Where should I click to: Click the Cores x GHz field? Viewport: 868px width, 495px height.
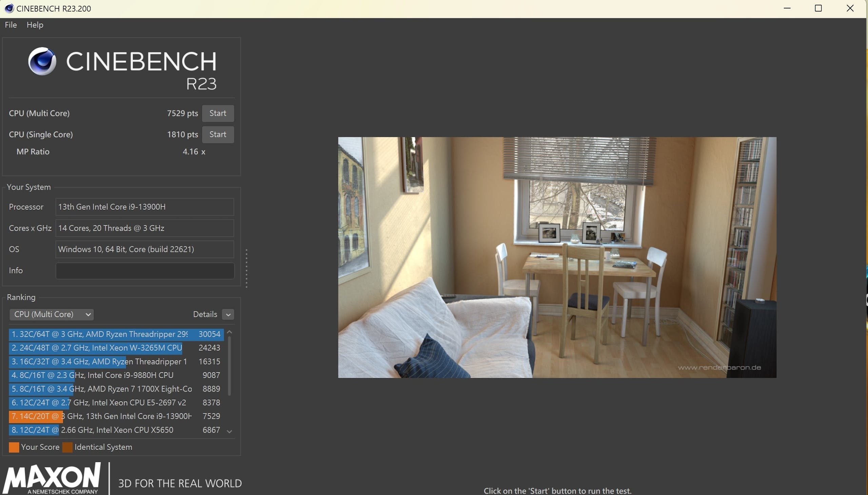click(144, 228)
